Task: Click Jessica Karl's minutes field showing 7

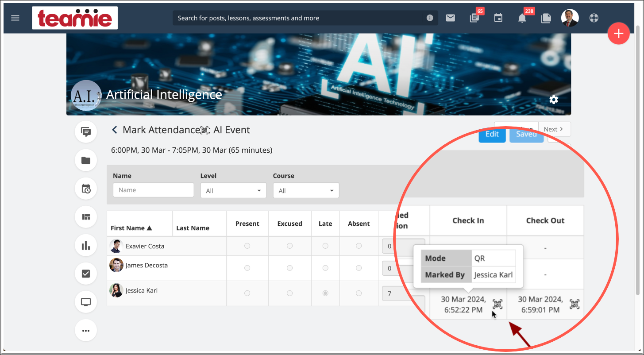Action: coord(403,293)
